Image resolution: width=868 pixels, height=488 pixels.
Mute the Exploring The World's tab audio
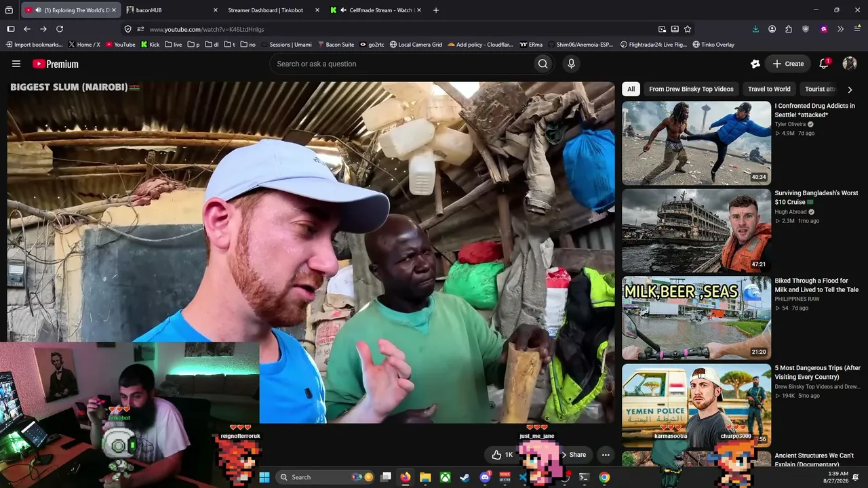pyautogui.click(x=38, y=10)
